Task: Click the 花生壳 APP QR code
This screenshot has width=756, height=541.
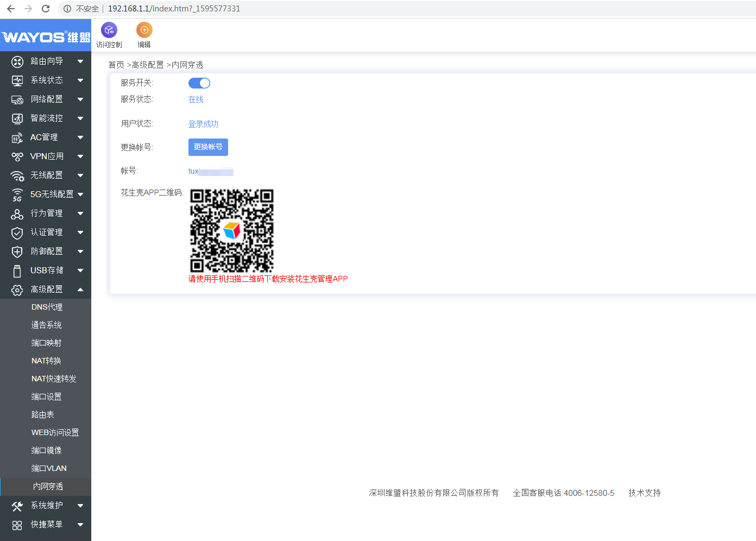Action: [x=232, y=231]
